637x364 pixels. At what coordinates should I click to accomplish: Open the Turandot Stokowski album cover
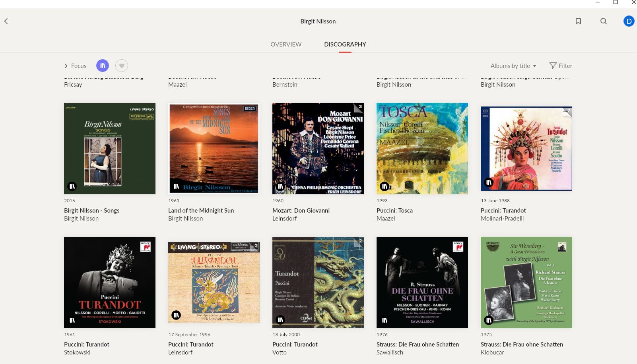click(x=110, y=283)
